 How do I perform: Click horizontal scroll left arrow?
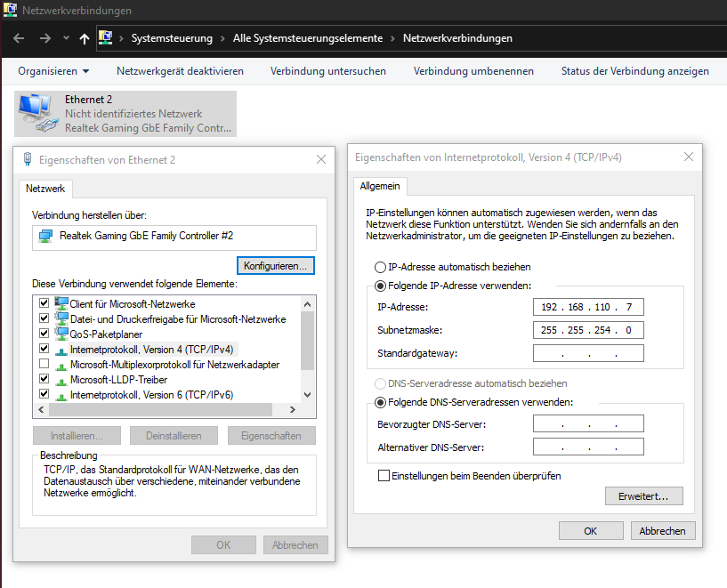(x=41, y=409)
